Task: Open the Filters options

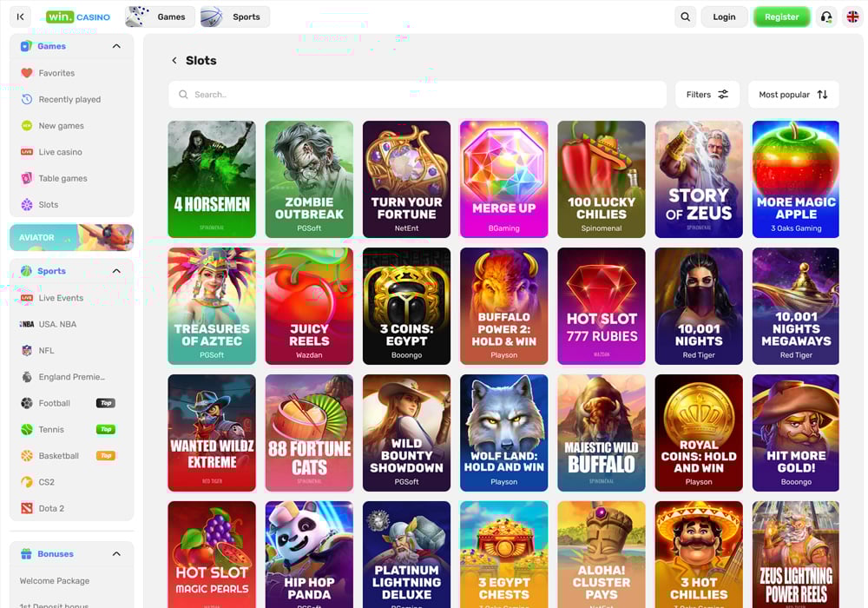Action: coord(707,95)
